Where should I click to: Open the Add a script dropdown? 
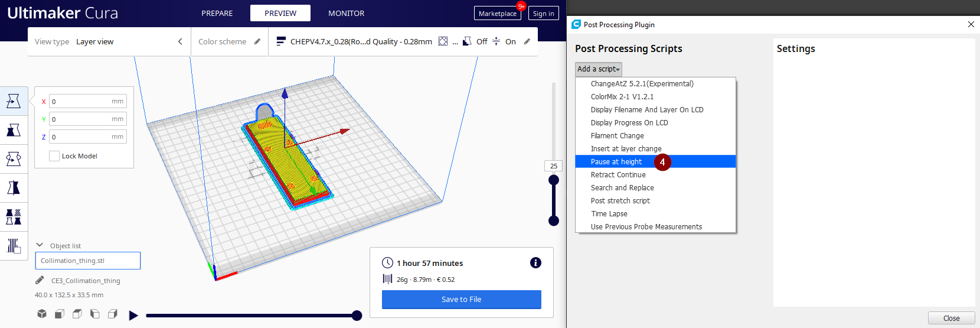(599, 69)
